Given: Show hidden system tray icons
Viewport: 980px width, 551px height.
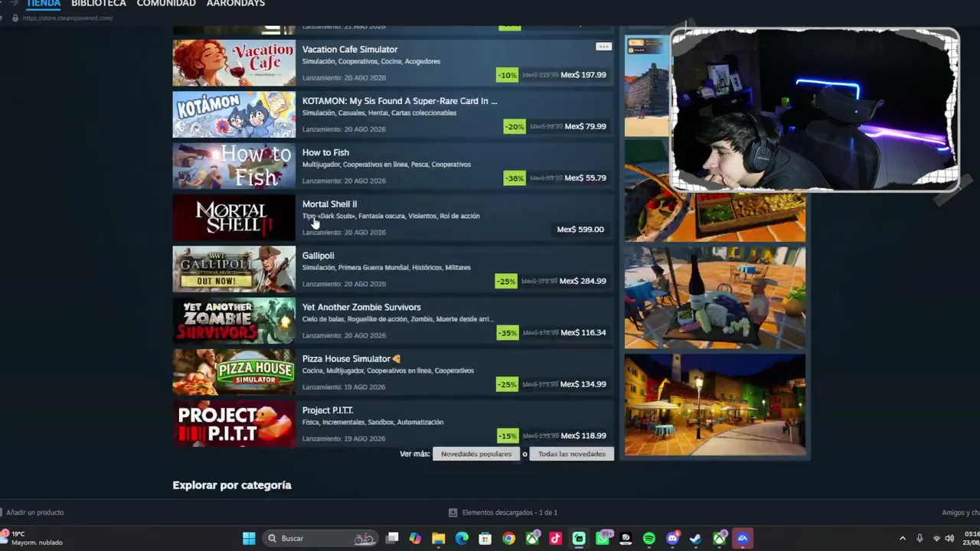Looking at the screenshot, I should [x=903, y=539].
